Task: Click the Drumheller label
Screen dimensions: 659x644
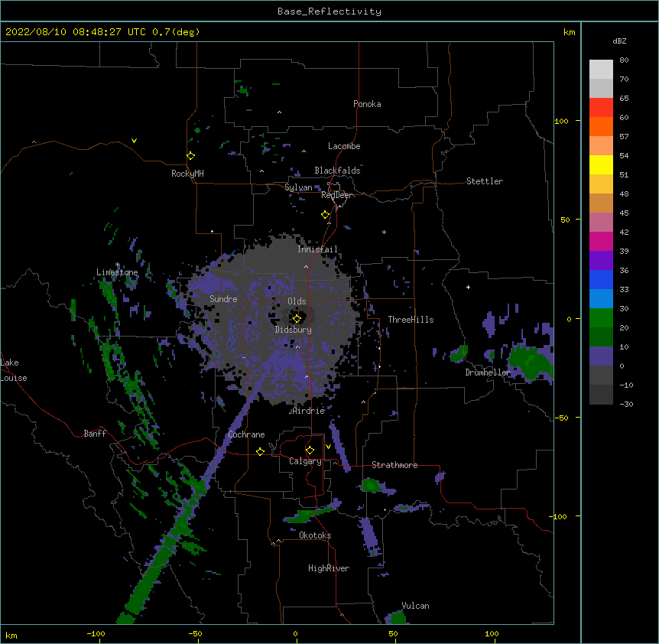Action: click(488, 372)
